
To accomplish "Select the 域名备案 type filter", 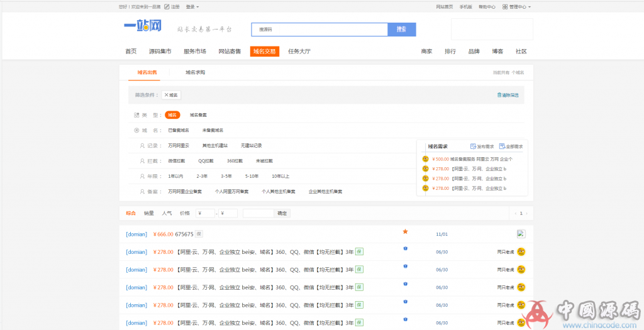I will pyautogui.click(x=198, y=115).
